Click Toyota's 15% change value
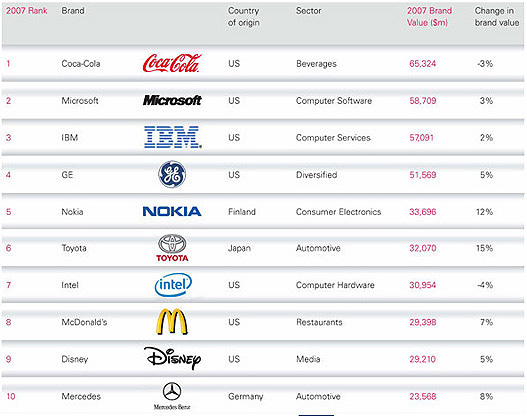 (485, 248)
